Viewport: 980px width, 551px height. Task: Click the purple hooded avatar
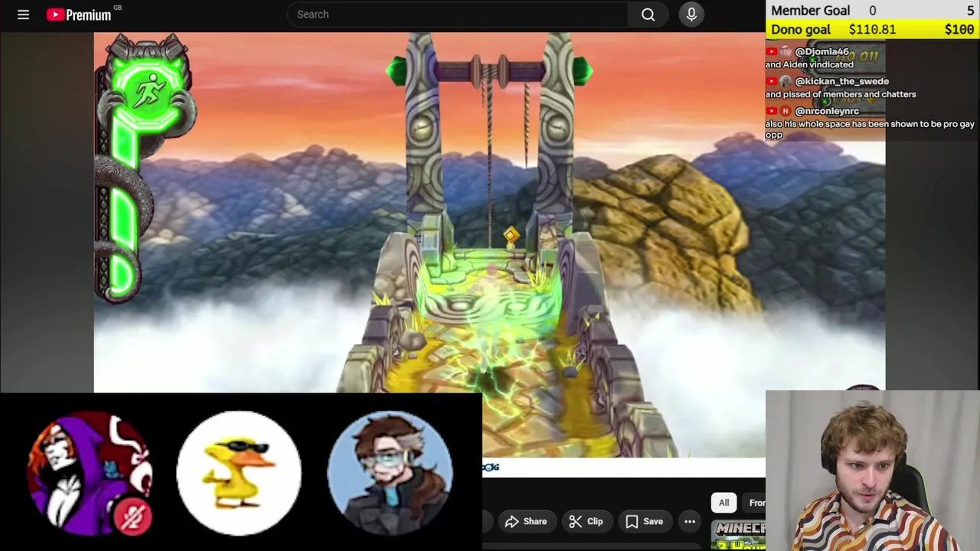point(89,473)
